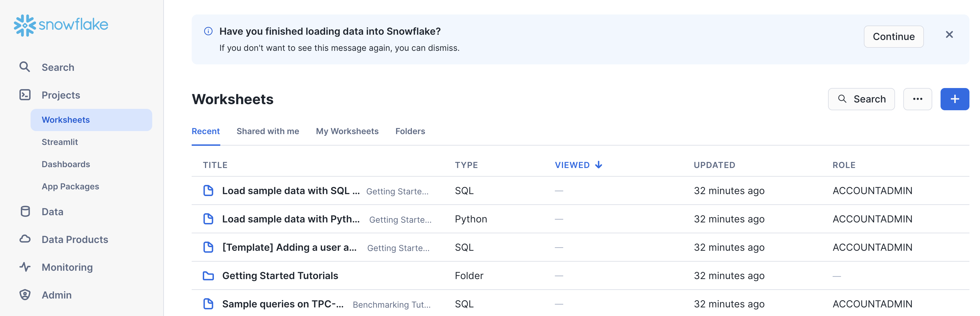This screenshot has height=316, width=980.
Task: Click the Projects terminal icon
Action: coord(25,95)
